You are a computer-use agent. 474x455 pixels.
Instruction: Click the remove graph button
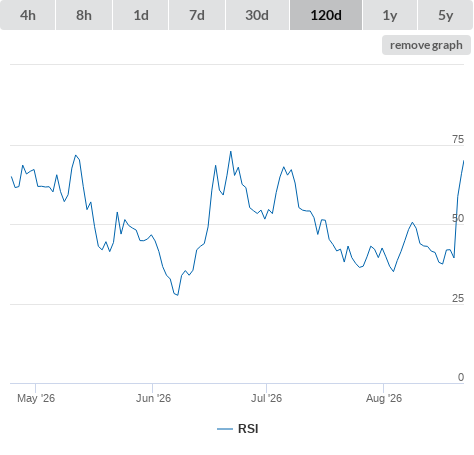(426, 45)
